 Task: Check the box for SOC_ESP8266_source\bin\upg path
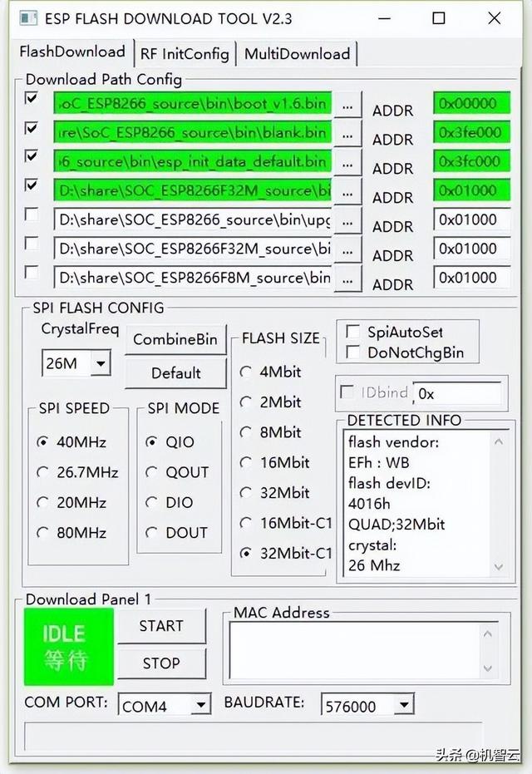(x=31, y=214)
